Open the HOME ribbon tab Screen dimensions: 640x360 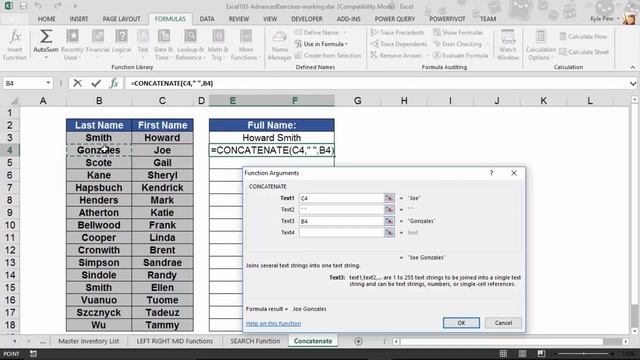[47, 19]
